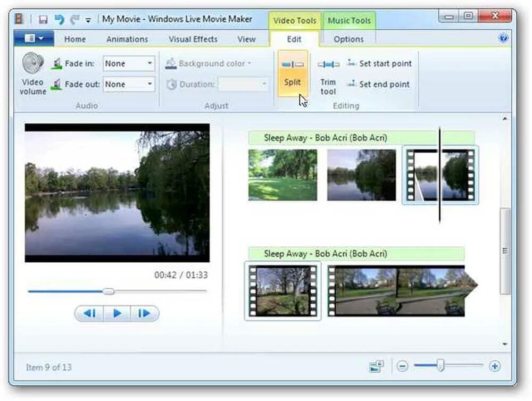The image size is (532, 401).
Task: Click Set end point
Action: point(378,84)
